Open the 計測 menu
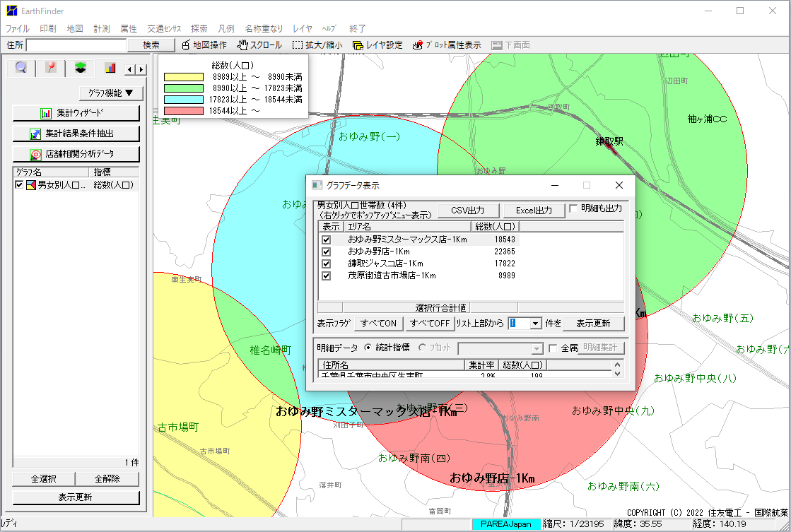 point(101,29)
